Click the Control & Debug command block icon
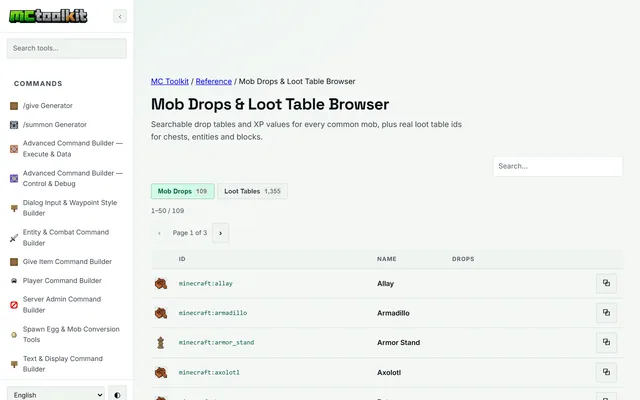640x400 pixels. [14, 178]
